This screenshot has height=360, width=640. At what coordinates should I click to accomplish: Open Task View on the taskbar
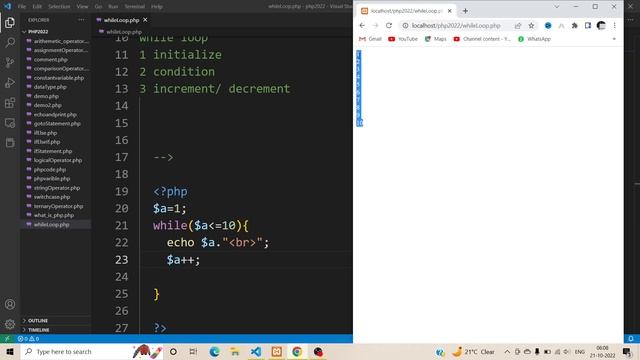tap(193, 351)
